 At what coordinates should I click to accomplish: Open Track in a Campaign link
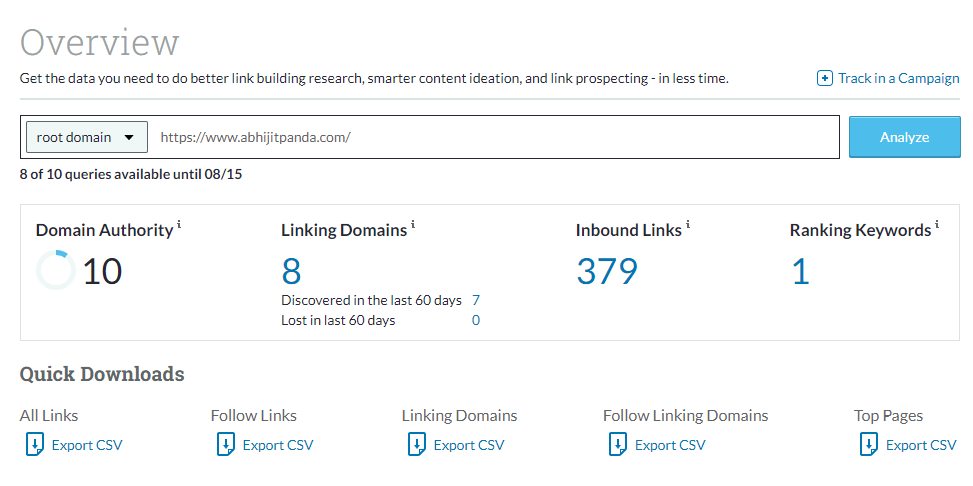coord(898,78)
